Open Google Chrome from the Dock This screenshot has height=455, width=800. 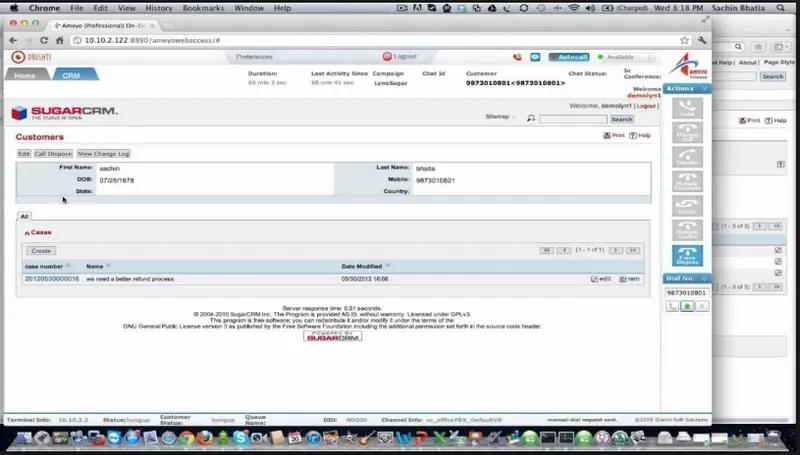tap(186, 438)
